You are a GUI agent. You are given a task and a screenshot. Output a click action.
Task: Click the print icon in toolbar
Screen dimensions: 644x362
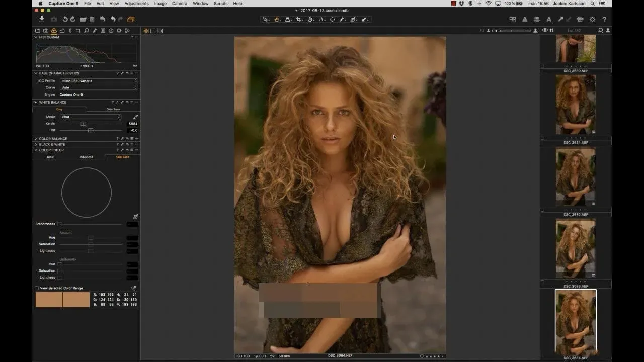pos(580,19)
